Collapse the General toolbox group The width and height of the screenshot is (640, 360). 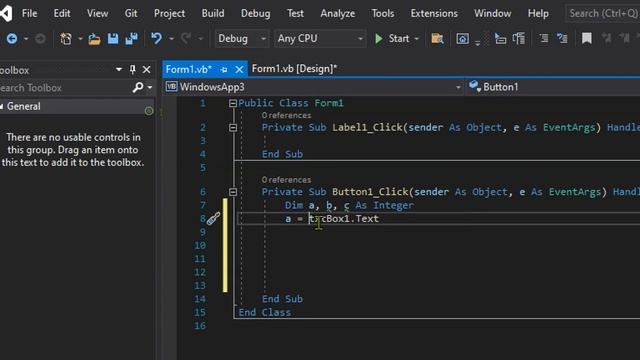click(x=2, y=107)
